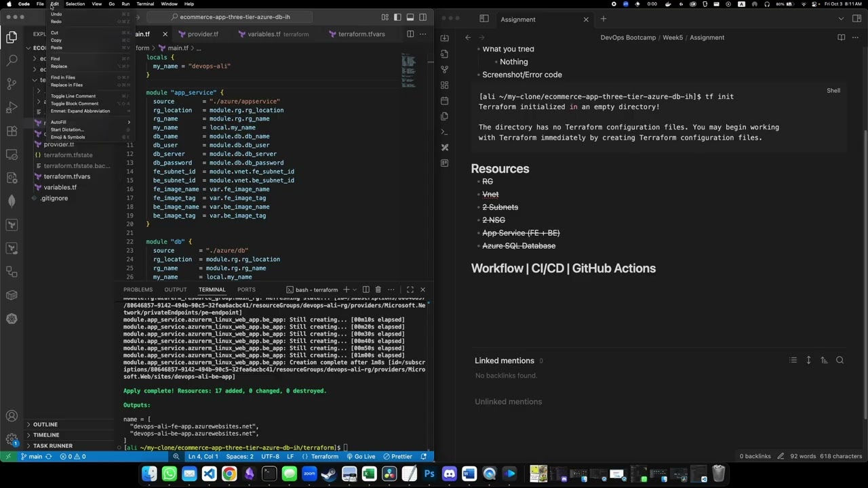This screenshot has width=868, height=488.
Task: Expand the TIMELINE section
Action: coord(45,435)
